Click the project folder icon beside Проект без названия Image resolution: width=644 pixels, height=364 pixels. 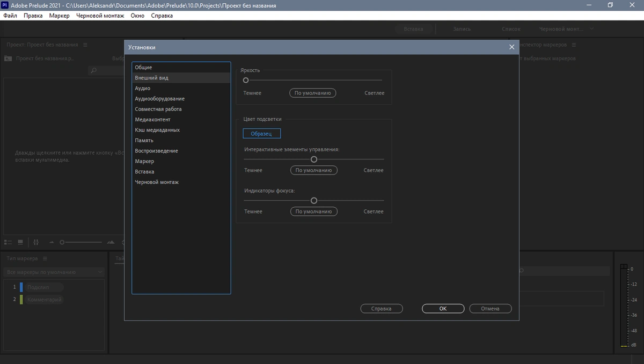click(x=8, y=58)
